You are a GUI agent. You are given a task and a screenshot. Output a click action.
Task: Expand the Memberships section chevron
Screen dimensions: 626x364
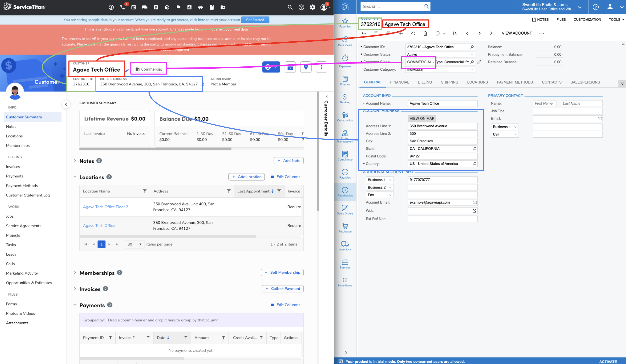75,273
